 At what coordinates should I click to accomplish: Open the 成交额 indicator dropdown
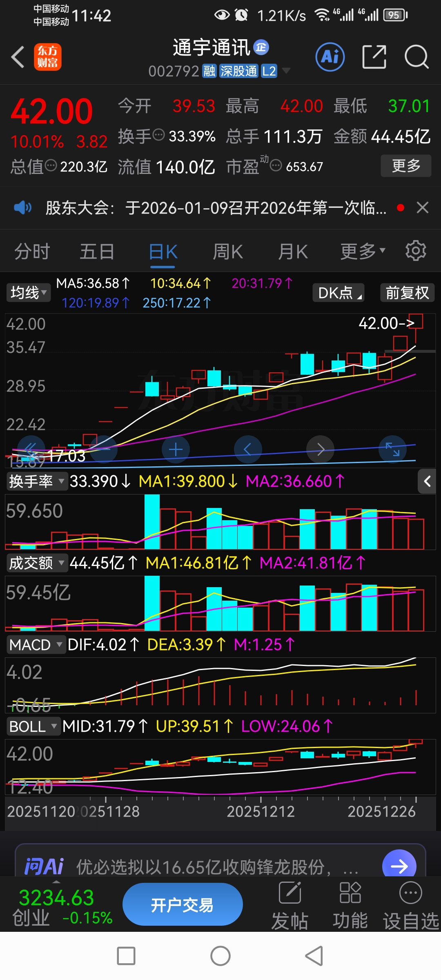(37, 563)
